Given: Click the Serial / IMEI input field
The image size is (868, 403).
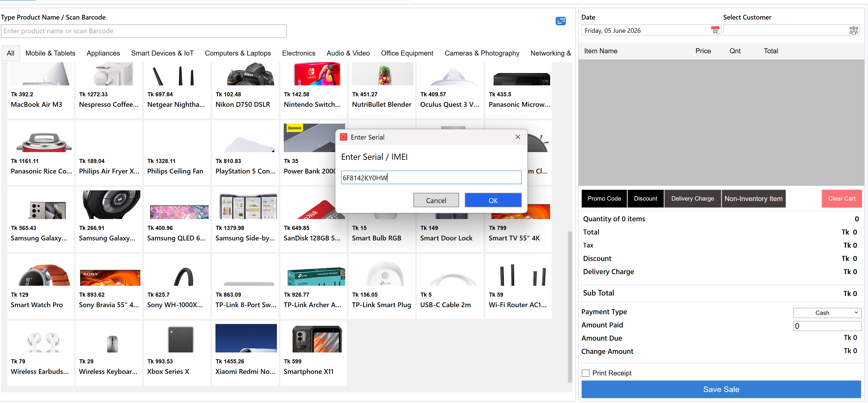Looking at the screenshot, I should tap(431, 177).
